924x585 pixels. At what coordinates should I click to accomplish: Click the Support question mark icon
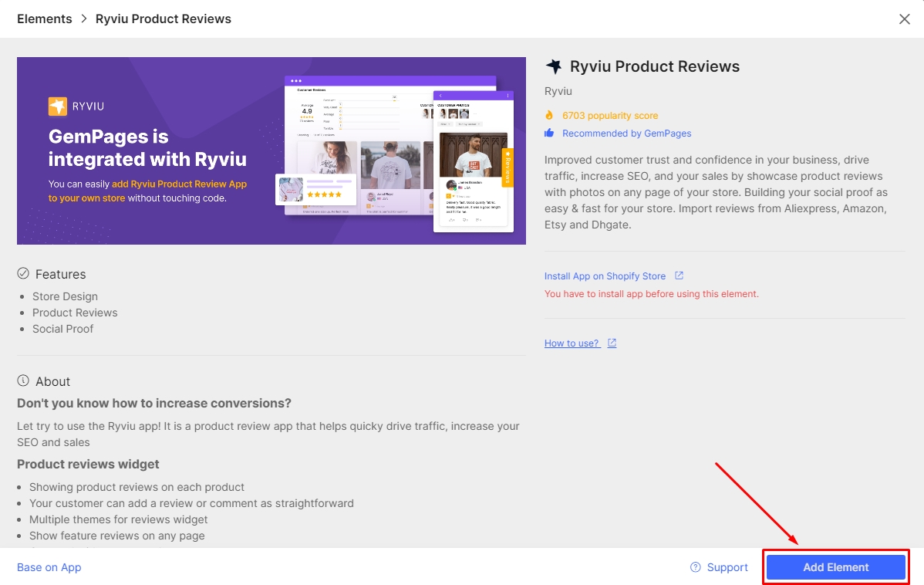(x=696, y=566)
